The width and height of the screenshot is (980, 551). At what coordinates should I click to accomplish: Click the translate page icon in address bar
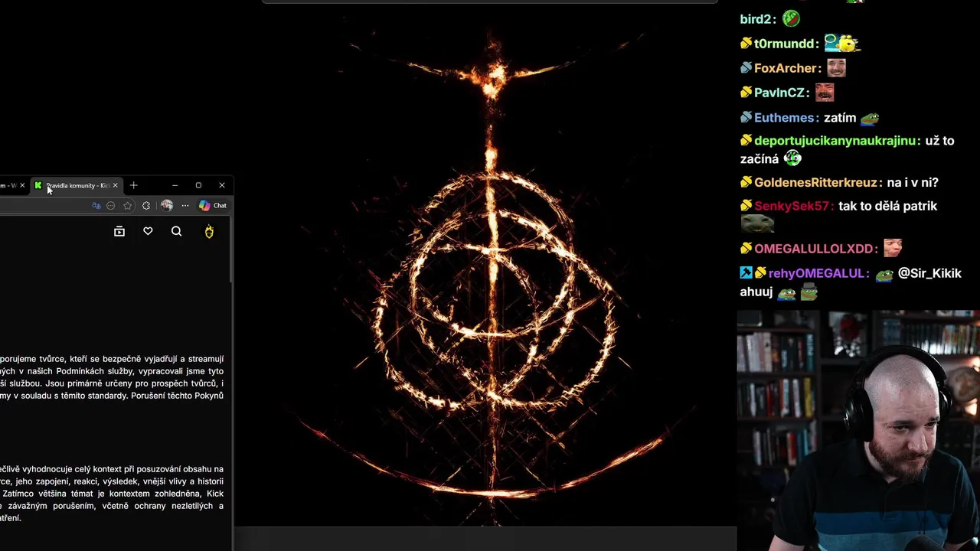tap(96, 205)
